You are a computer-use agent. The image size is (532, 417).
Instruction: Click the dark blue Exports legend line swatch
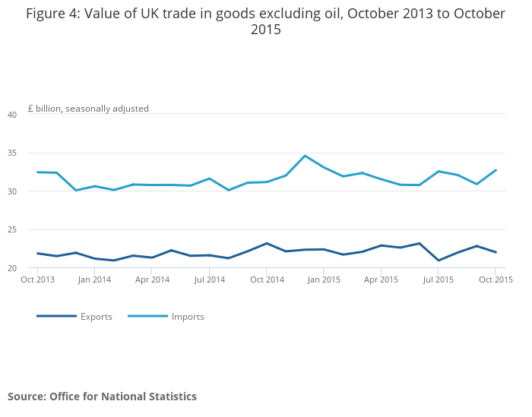pyautogui.click(x=56, y=317)
